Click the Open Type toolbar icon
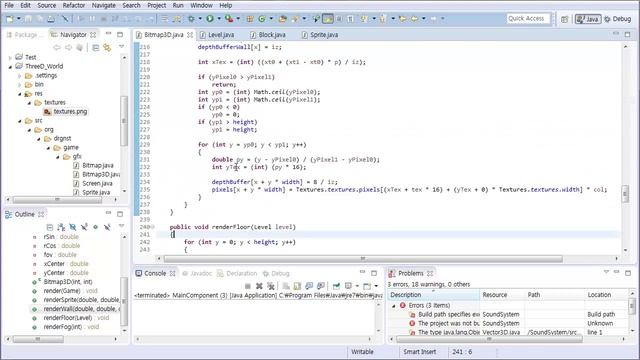This screenshot has height=360, width=640. [x=282, y=19]
